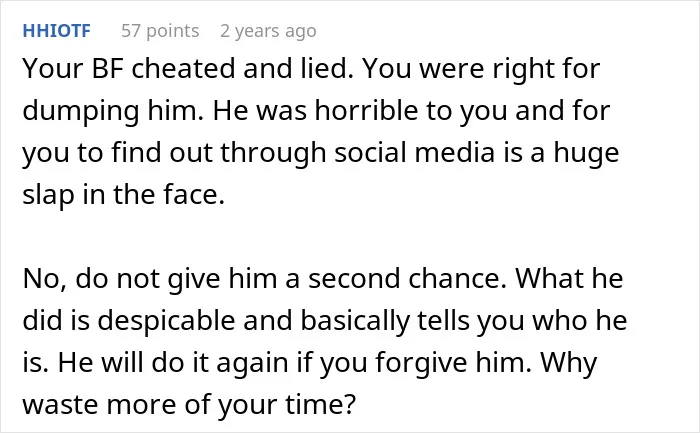Click the text 'He was horrible to you'
Screen dimensions: 700x433
click(360, 111)
